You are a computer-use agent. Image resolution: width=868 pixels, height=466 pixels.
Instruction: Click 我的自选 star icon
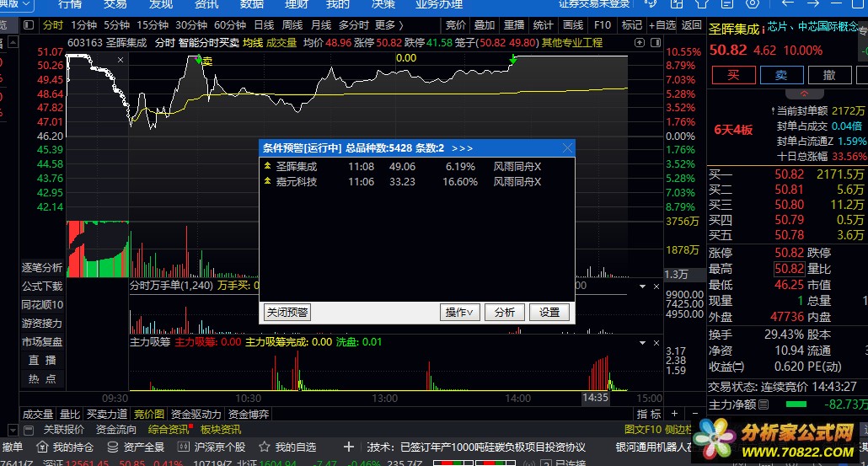click(264, 447)
